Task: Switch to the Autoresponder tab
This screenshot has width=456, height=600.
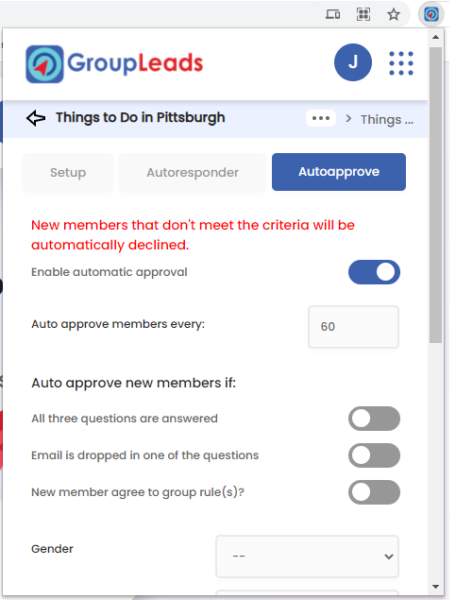Action: 192,172
